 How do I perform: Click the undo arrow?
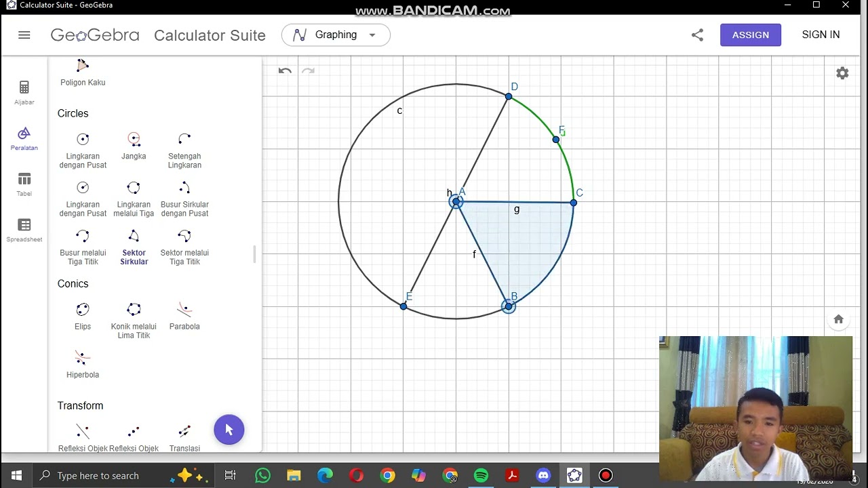click(x=285, y=70)
